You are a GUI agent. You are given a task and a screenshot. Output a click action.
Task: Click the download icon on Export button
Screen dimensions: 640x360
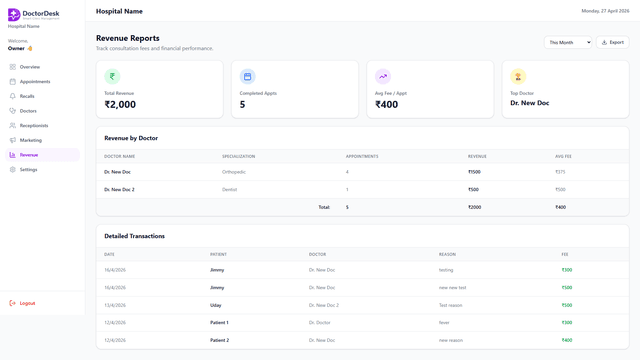point(604,42)
